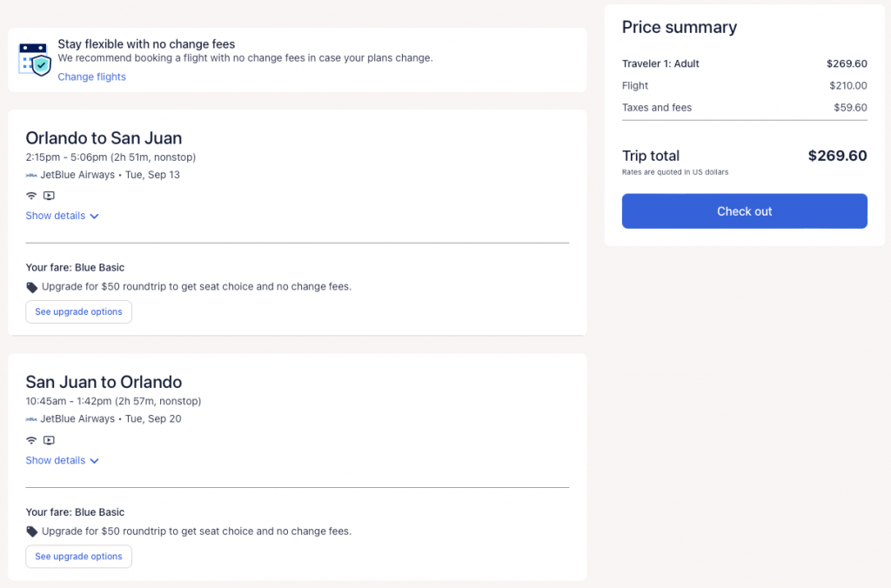Click the Wi-Fi icon for the Orlando to San Juan flight
Screen dimensions: 891x588
(31, 196)
